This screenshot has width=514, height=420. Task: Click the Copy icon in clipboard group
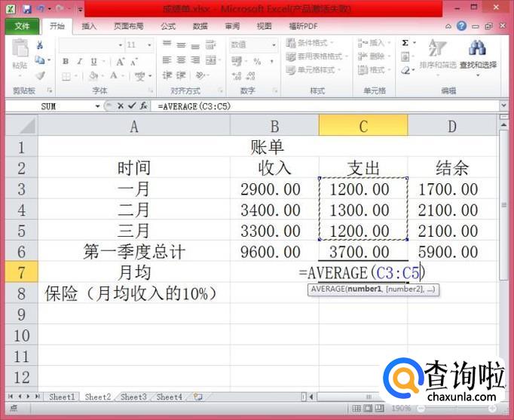coord(40,60)
